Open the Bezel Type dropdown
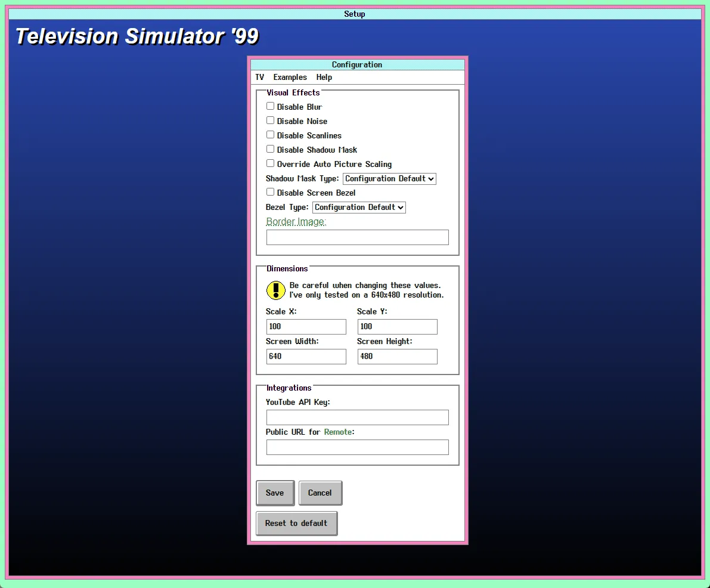Image resolution: width=710 pixels, height=588 pixels. pos(359,207)
